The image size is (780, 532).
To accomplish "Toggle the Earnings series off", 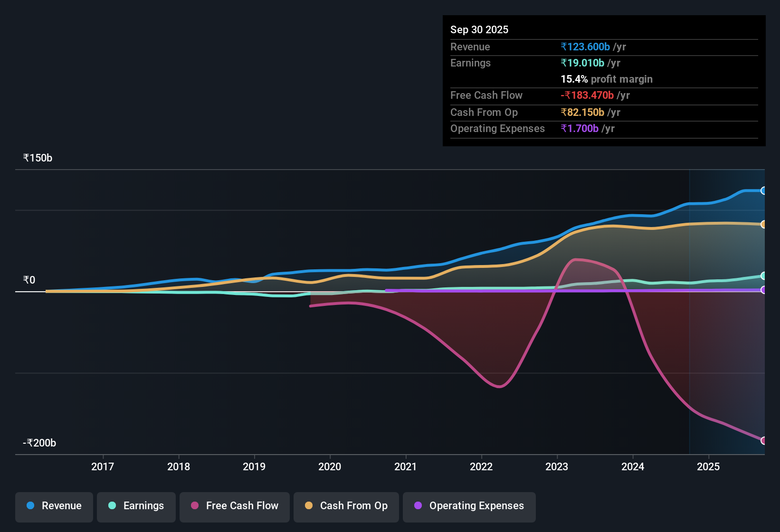I will tap(136, 506).
